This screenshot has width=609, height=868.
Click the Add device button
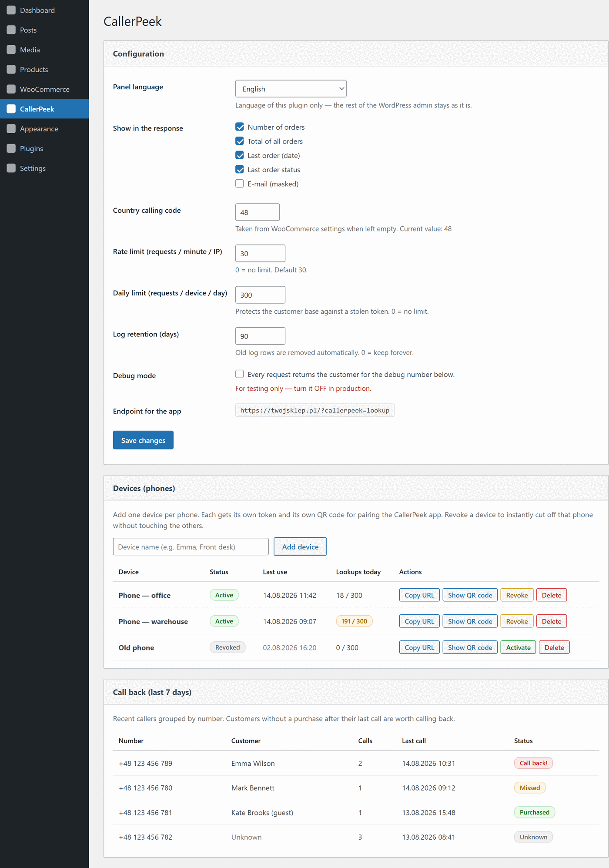tap(300, 546)
